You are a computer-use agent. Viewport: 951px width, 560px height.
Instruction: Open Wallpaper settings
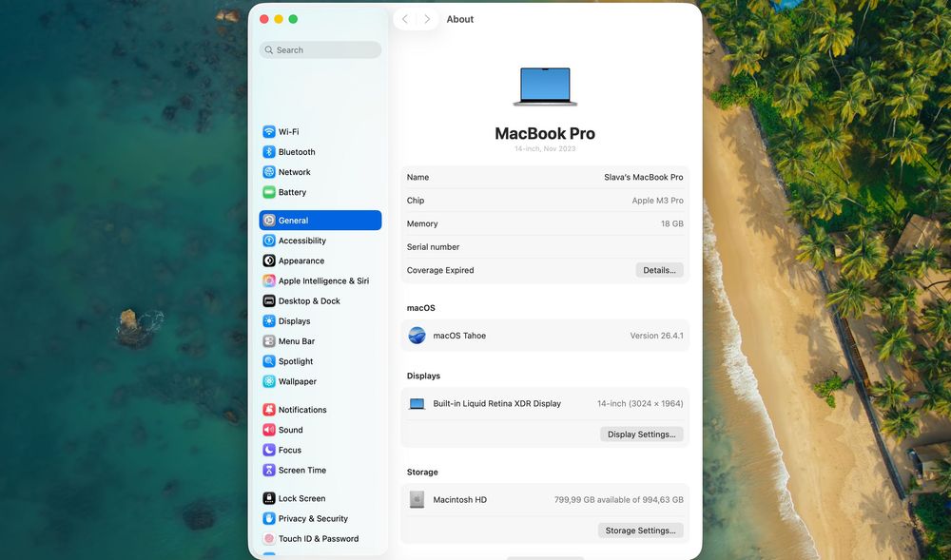coord(320,381)
